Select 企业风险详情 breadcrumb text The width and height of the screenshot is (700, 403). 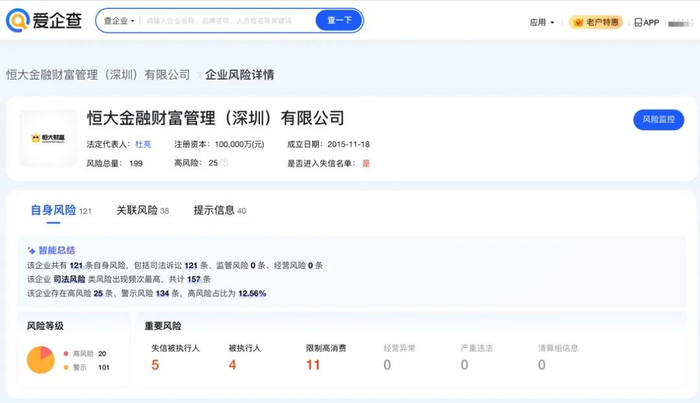[240, 75]
